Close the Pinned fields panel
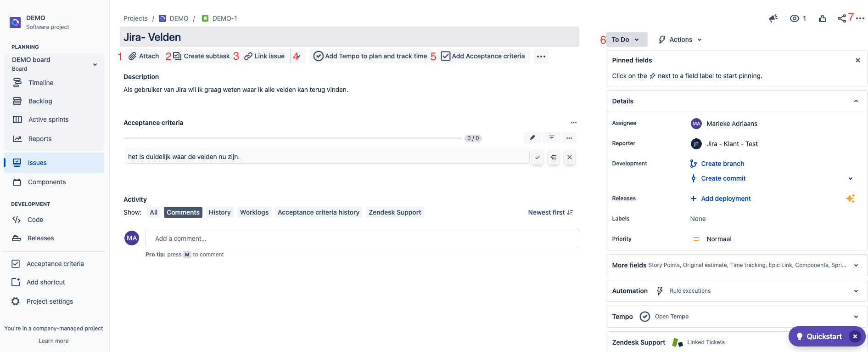This screenshot has height=352, width=868. click(857, 60)
